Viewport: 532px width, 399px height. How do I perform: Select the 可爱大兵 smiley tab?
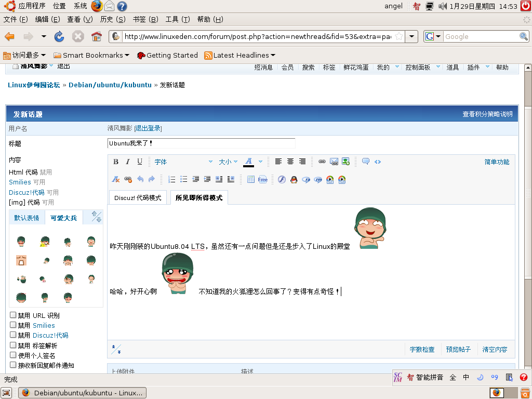click(x=64, y=218)
